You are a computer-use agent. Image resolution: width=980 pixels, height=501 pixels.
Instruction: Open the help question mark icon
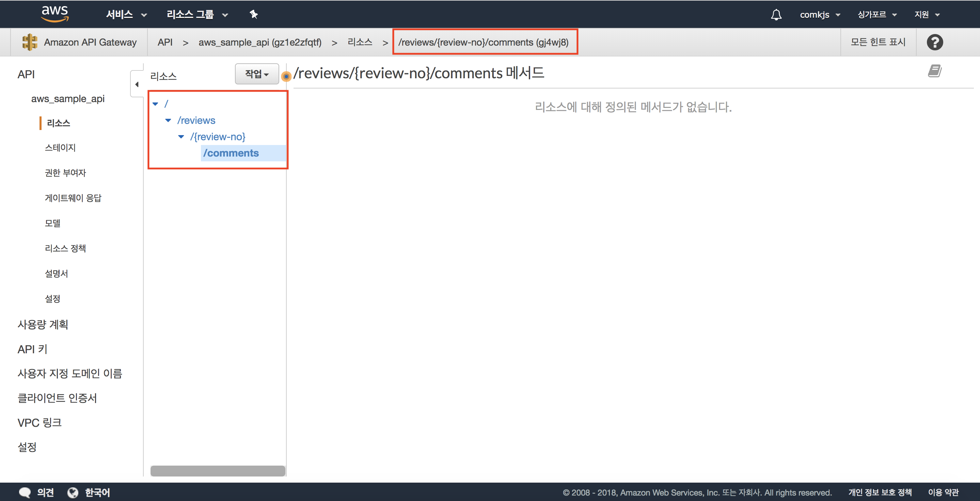(934, 42)
